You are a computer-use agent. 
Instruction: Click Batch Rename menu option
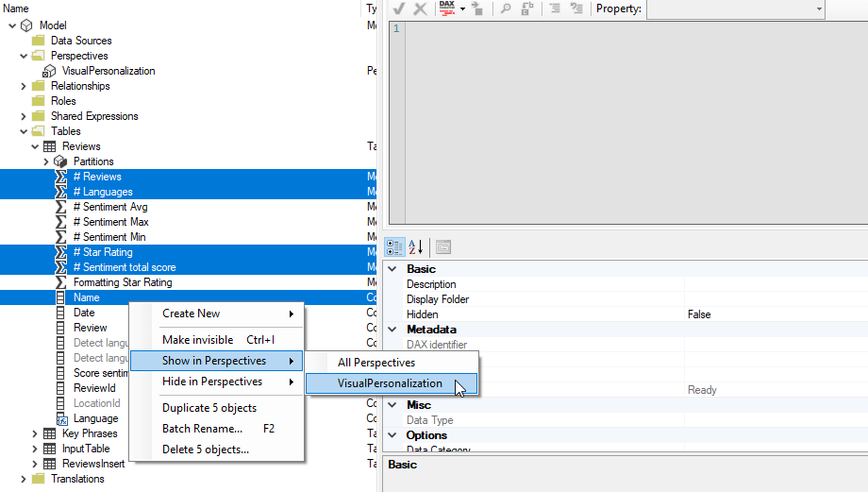(202, 429)
